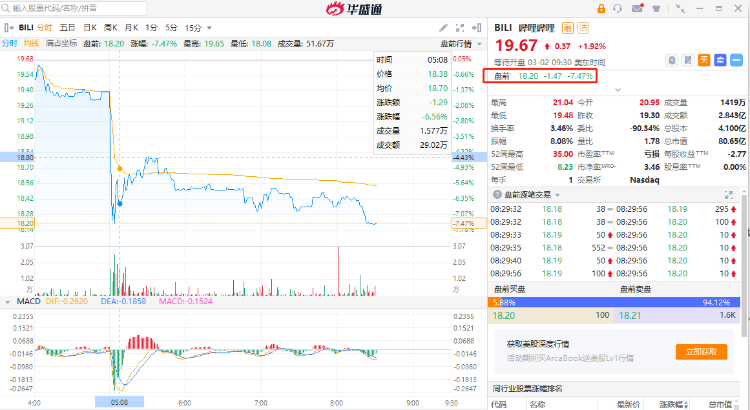Screen dimensions: 750x410
Task: Toggle the left sidebar panel icon
Action: [x=8, y=28]
